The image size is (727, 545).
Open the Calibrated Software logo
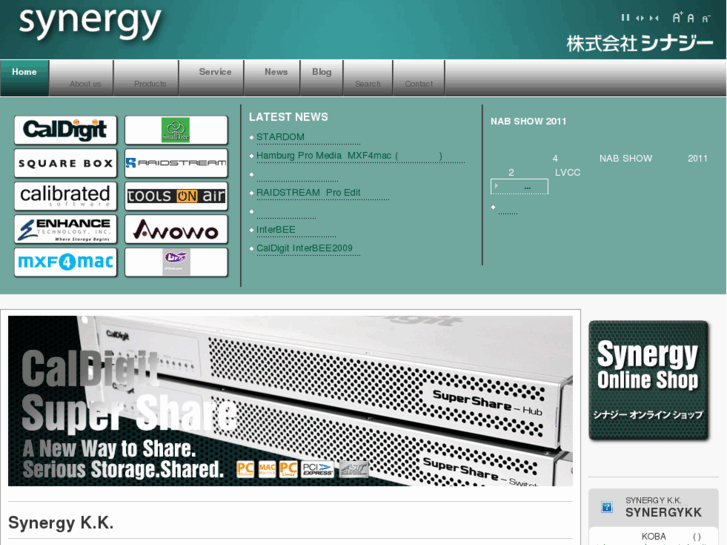[65, 196]
